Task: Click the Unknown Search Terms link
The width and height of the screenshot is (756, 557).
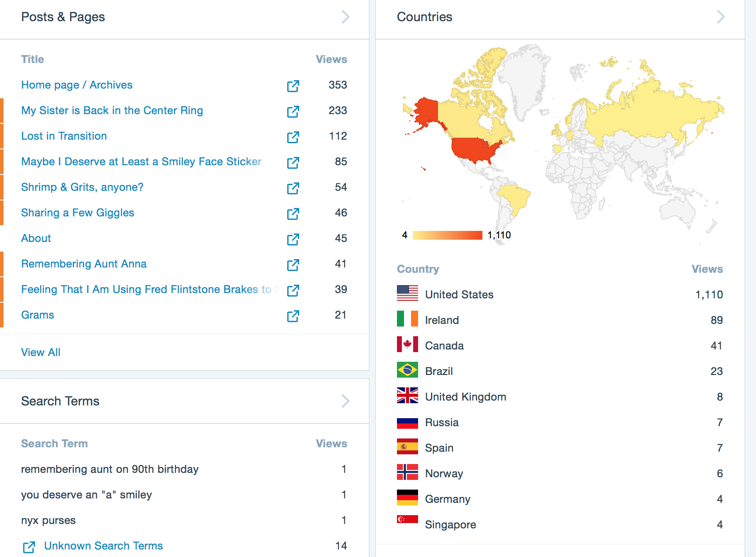Action: 104,546
